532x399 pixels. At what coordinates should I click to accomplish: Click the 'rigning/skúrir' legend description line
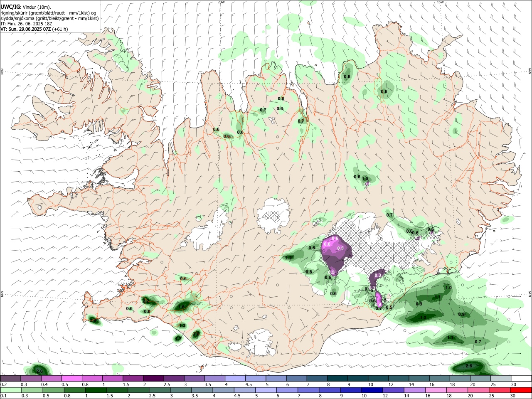click(48, 13)
